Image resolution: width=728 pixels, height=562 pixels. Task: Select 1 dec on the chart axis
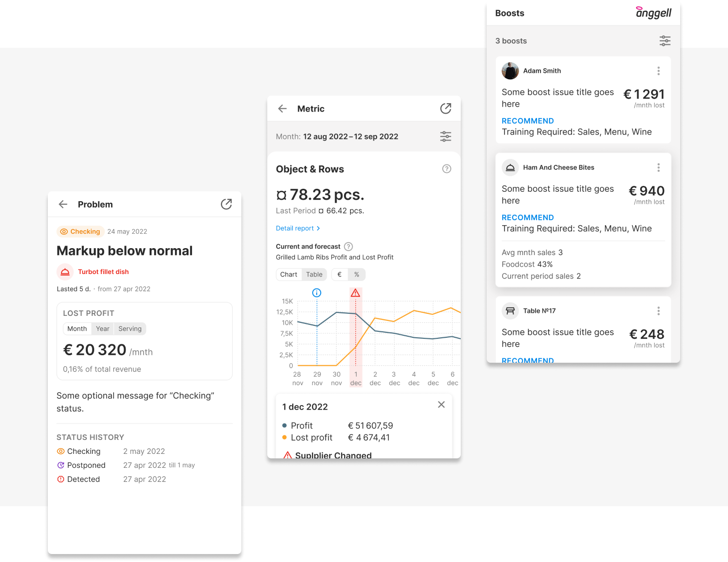tap(356, 379)
